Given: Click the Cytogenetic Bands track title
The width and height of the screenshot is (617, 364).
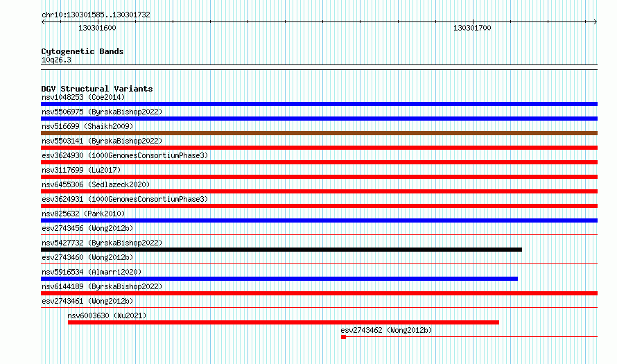Looking at the screenshot, I should click(x=82, y=51).
